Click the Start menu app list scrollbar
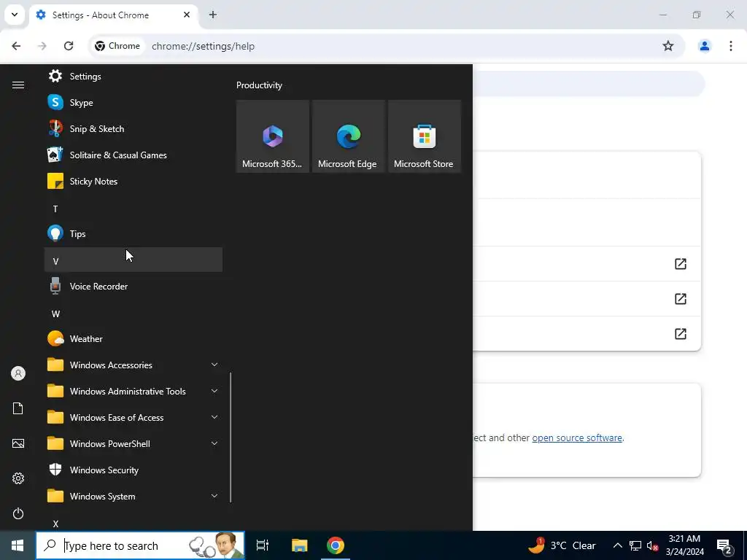The image size is (747, 560). [x=231, y=437]
